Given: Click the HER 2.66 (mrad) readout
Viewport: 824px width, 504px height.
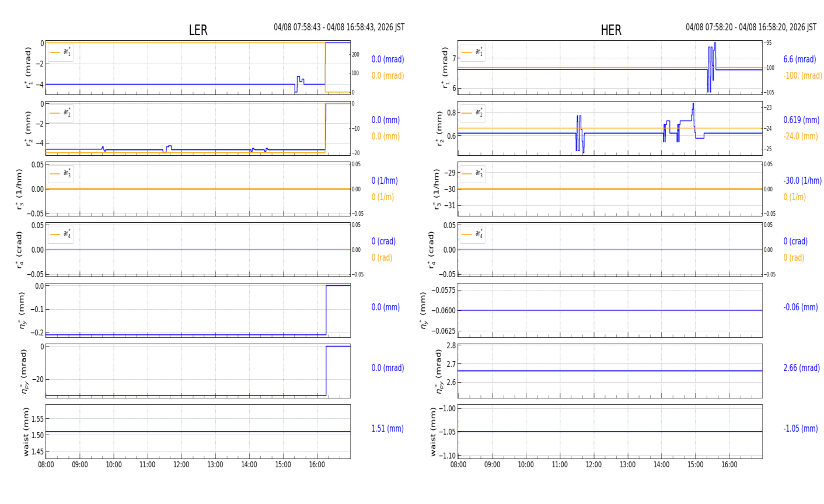Looking at the screenshot, I should pos(801,368).
